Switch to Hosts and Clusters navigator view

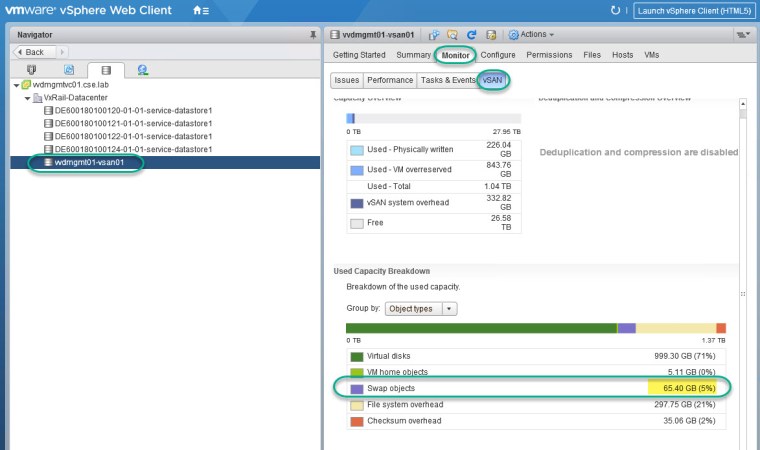click(x=30, y=70)
